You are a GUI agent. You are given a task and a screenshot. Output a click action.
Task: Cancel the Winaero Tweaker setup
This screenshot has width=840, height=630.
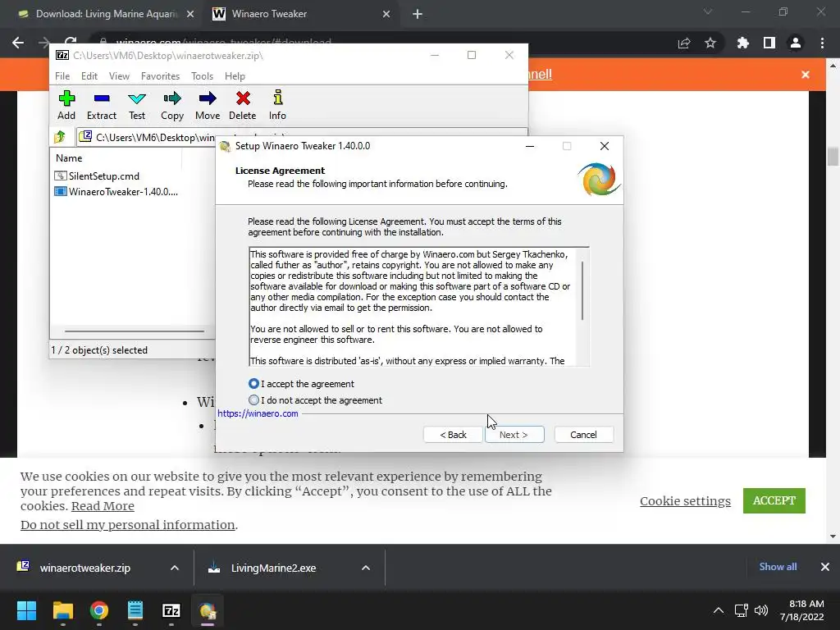pos(583,435)
